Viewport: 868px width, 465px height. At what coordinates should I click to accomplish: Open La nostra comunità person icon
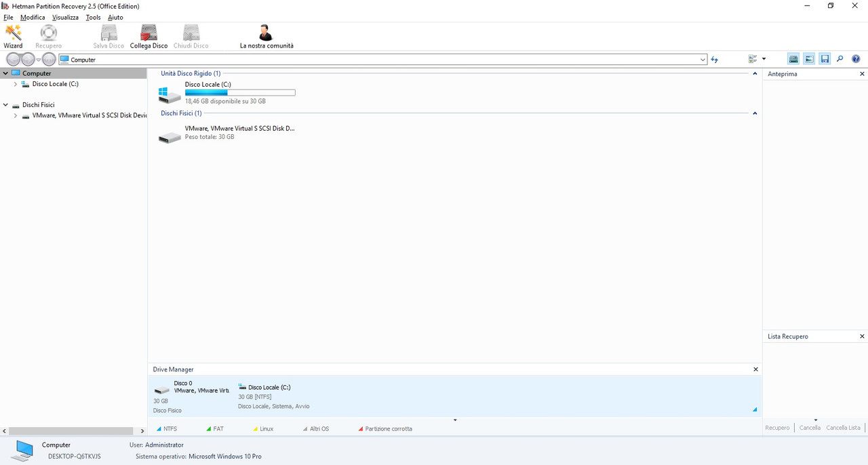[267, 37]
